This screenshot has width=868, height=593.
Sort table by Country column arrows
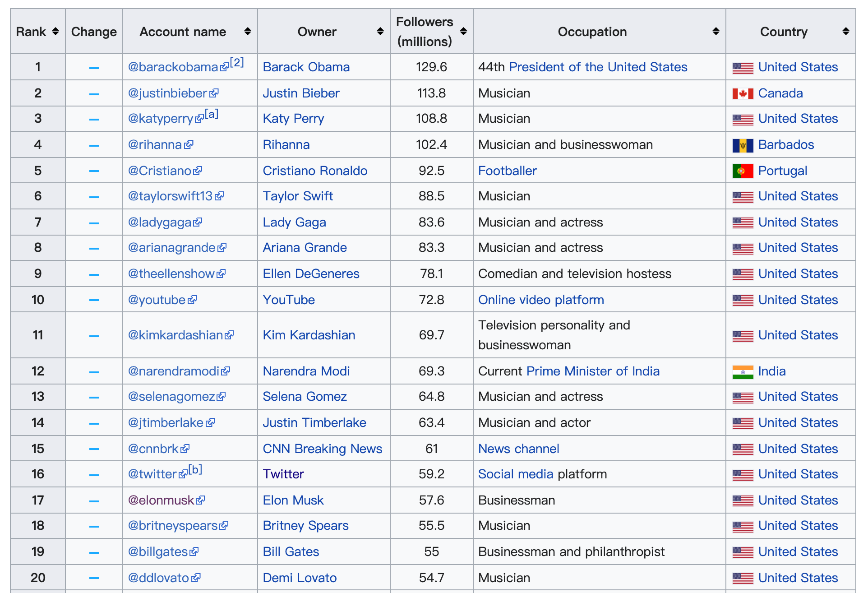click(x=845, y=32)
